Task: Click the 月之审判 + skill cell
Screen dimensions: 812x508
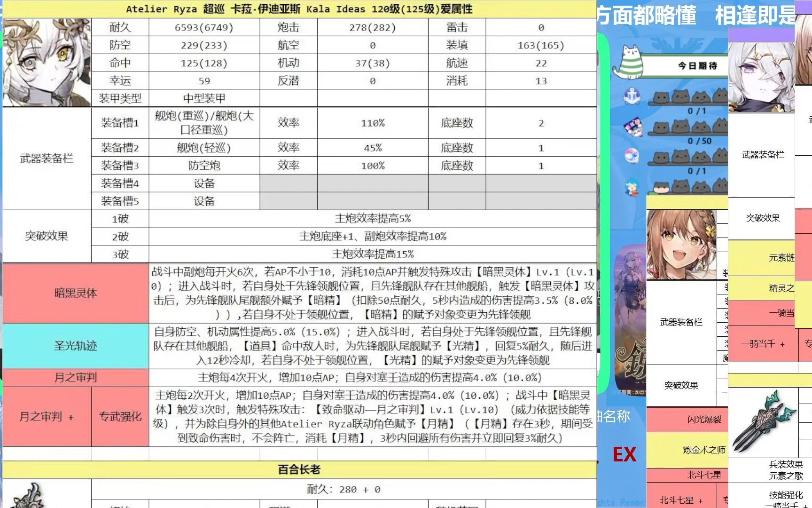Action: (x=47, y=417)
